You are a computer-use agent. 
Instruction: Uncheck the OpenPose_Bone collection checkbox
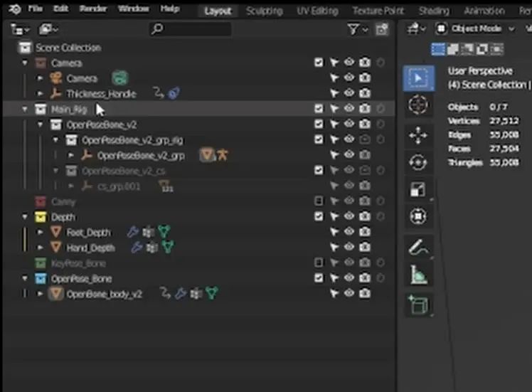(319, 278)
